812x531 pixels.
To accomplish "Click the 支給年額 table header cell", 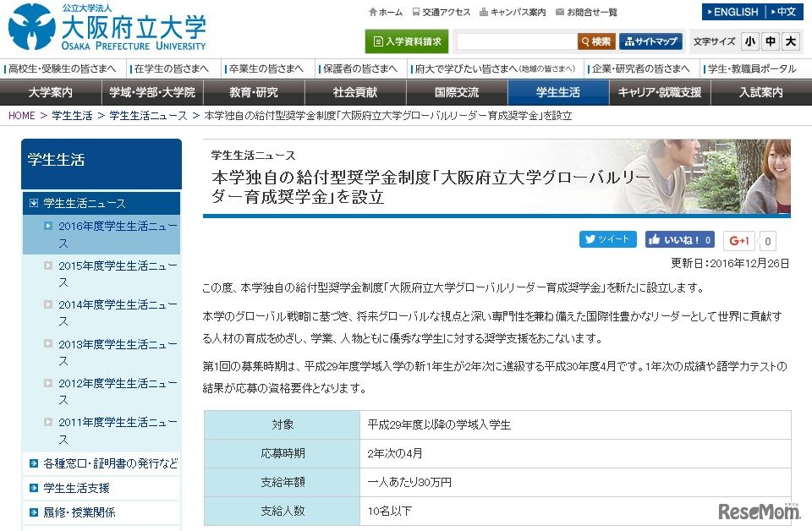I will (x=283, y=482).
